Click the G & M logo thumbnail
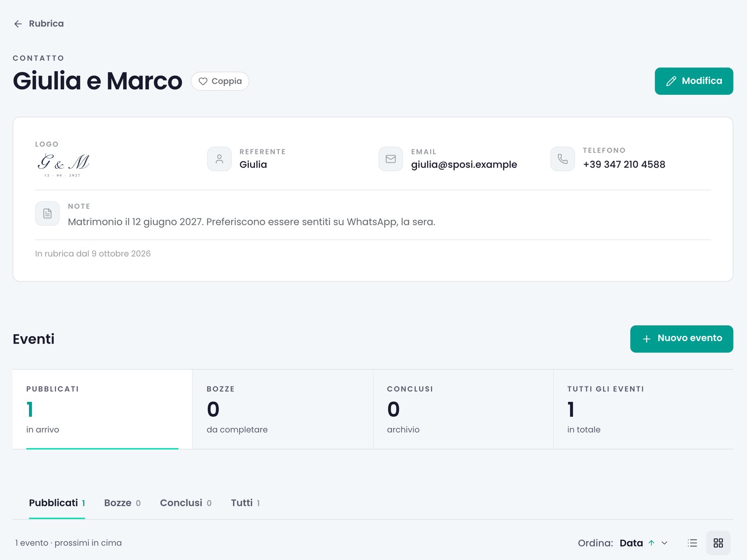 click(63, 165)
